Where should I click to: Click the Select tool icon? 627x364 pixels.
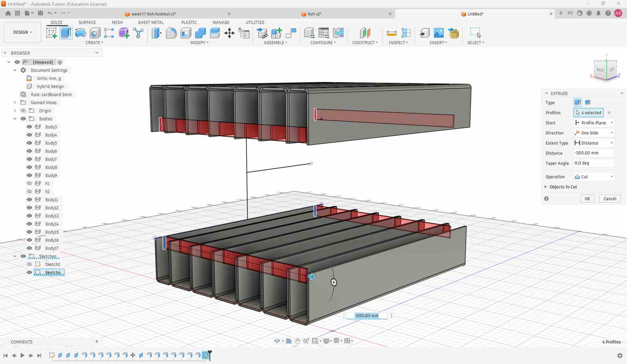click(476, 33)
